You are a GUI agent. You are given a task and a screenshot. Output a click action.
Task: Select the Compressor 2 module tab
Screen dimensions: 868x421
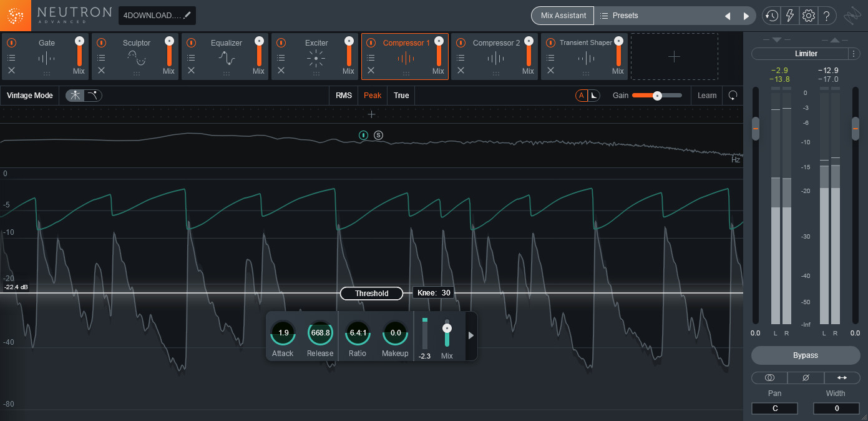coord(494,57)
